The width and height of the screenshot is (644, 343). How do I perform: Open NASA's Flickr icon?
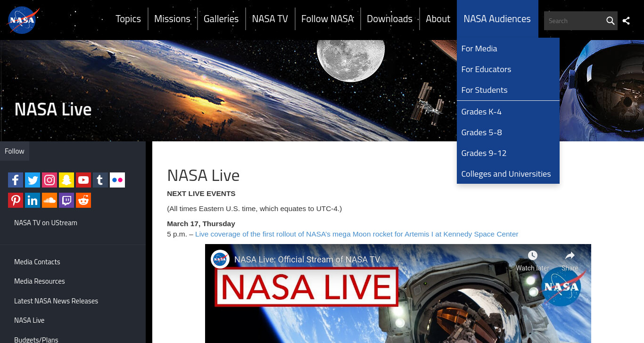coord(117,180)
